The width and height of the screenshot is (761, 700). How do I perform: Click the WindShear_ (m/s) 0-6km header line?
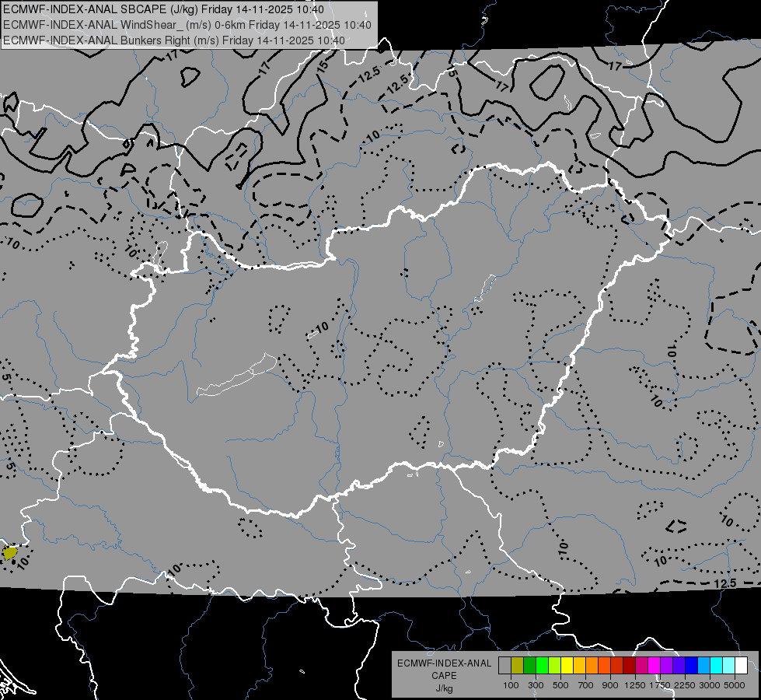tap(187, 25)
